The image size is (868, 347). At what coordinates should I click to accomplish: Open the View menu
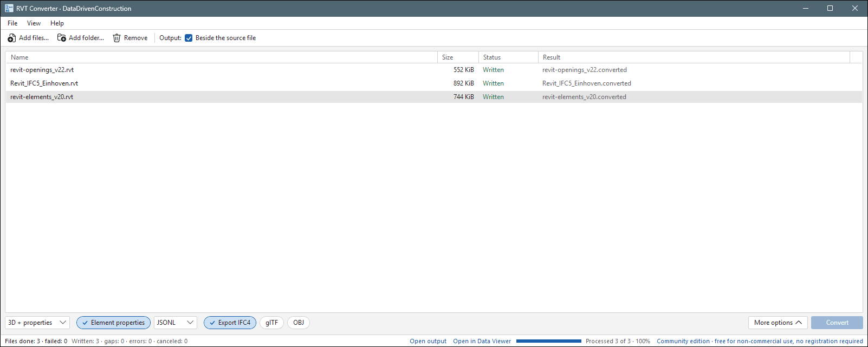tap(34, 23)
